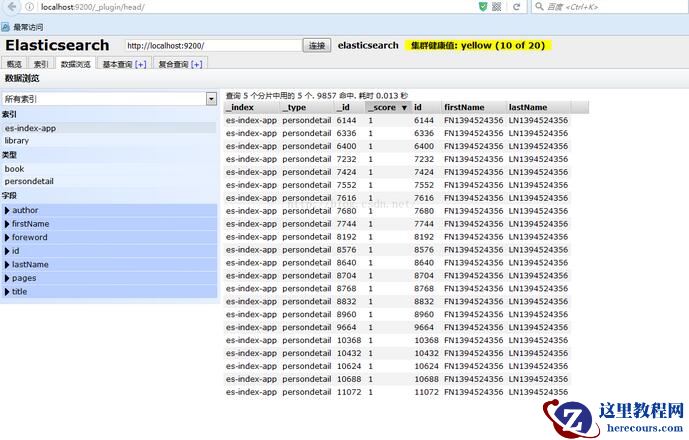Click the _id cell 11072

[x=349, y=392]
